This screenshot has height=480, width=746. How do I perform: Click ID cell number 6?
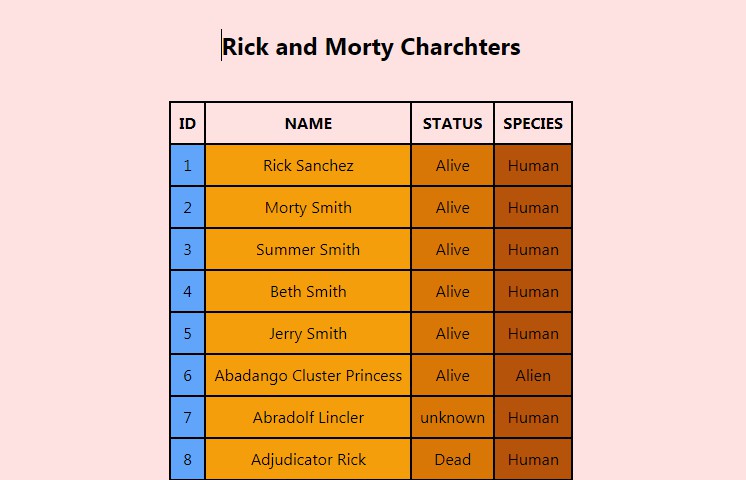[x=187, y=376]
